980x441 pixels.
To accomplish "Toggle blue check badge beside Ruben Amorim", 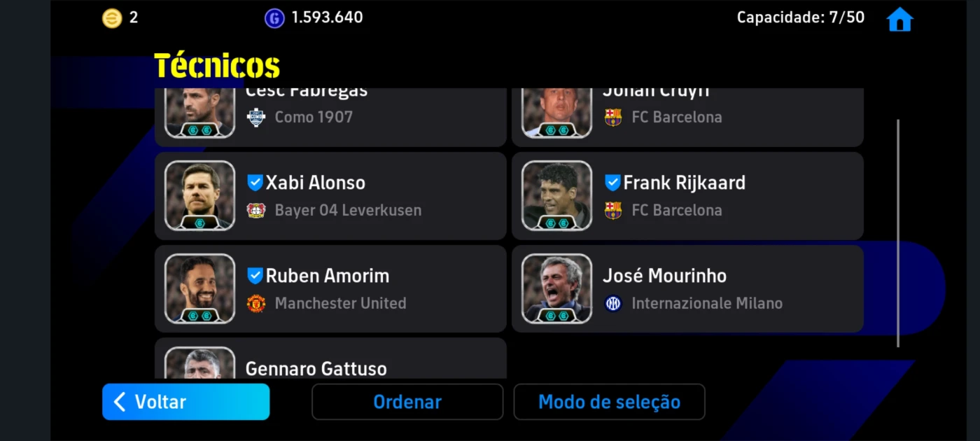I will (255, 276).
